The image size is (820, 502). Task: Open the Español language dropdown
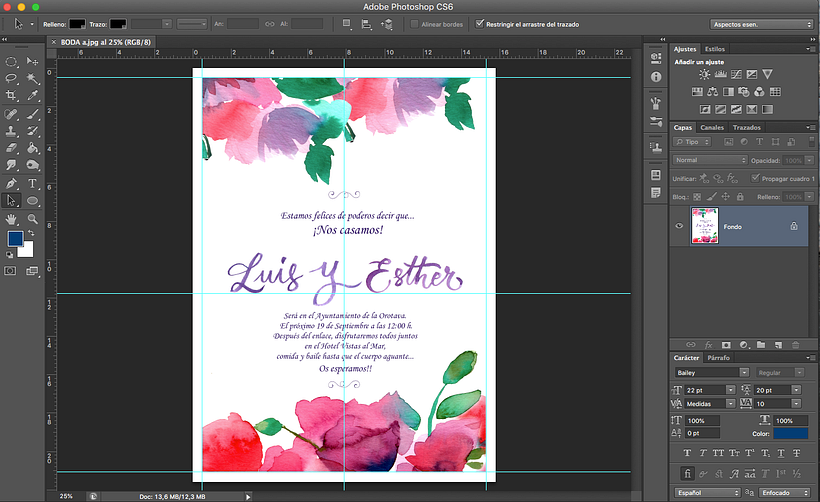pyautogui.click(x=707, y=493)
